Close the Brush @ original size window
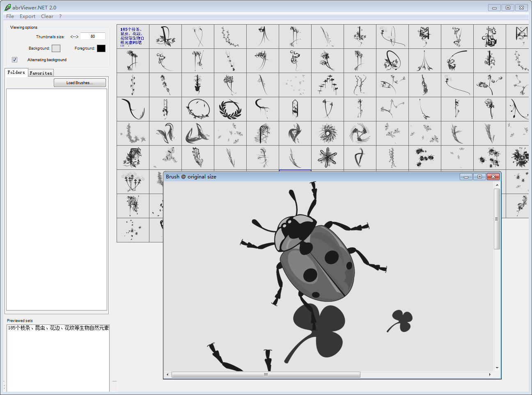Image resolution: width=532 pixels, height=395 pixels. (493, 177)
